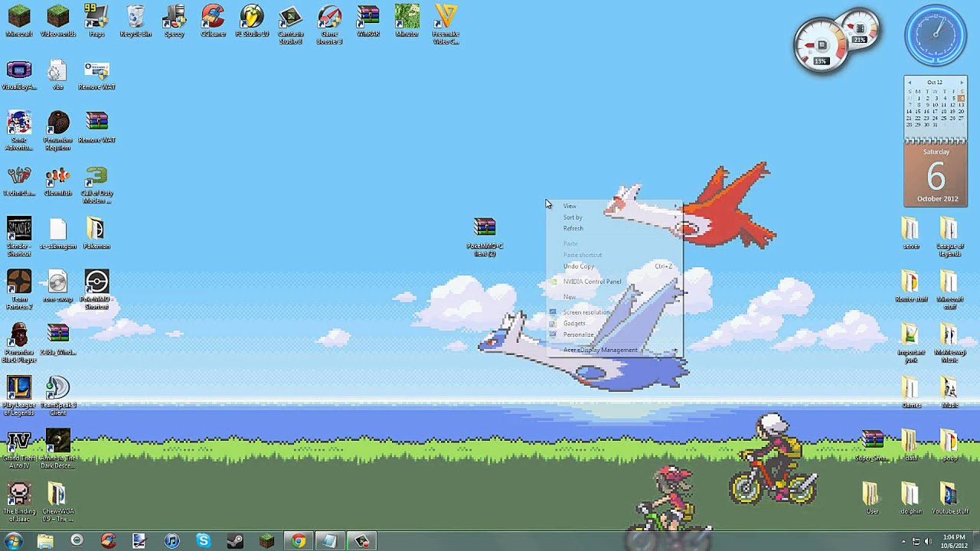This screenshot has width=980, height=551.
Task: Select the Youtube stuff folder
Action: click(949, 498)
